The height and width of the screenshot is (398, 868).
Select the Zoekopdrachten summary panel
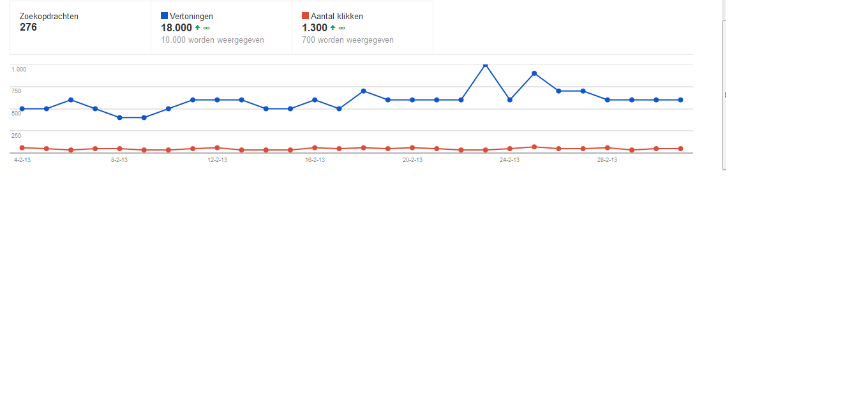coord(80,27)
